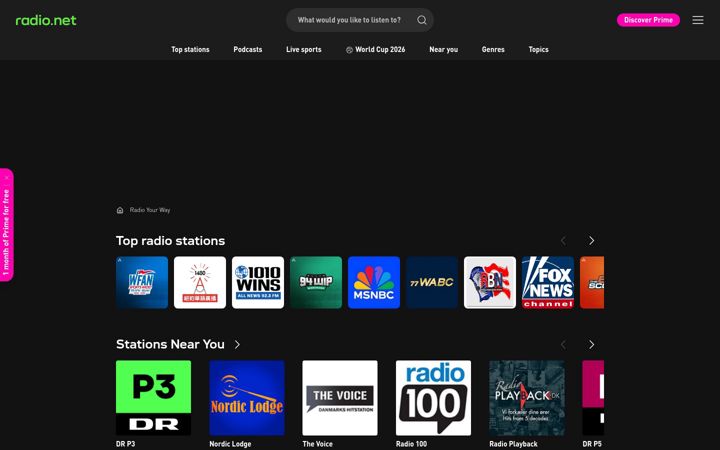Viewport: 720px width, 450px height.
Task: Open the Topics menu item
Action: coord(538,49)
